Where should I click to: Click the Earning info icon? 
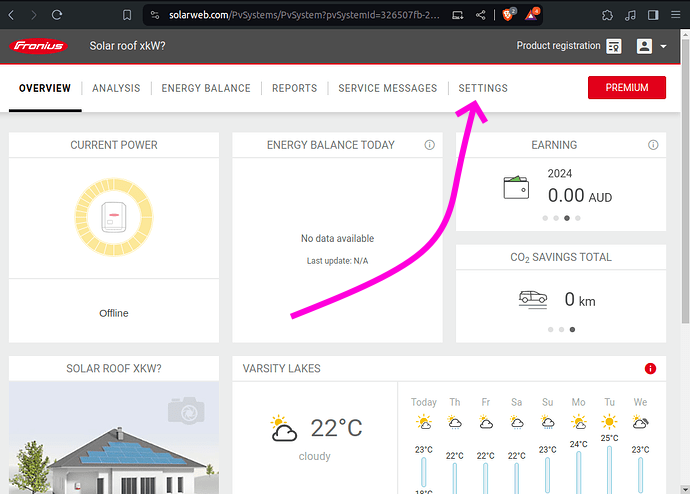pyautogui.click(x=653, y=145)
